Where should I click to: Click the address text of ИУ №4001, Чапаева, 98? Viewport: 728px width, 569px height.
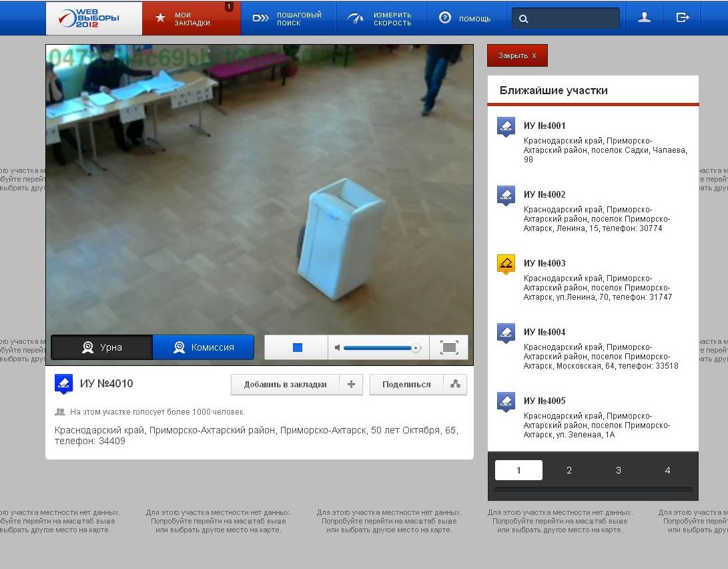tap(605, 150)
